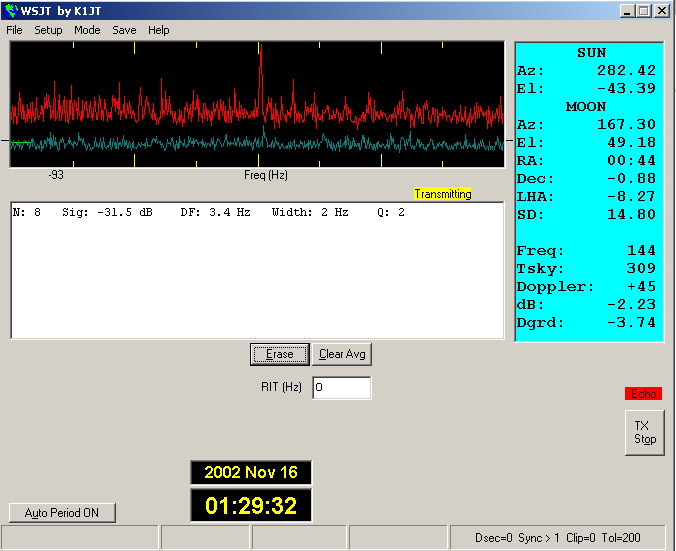Open the File menu
676x551 pixels.
(14, 30)
